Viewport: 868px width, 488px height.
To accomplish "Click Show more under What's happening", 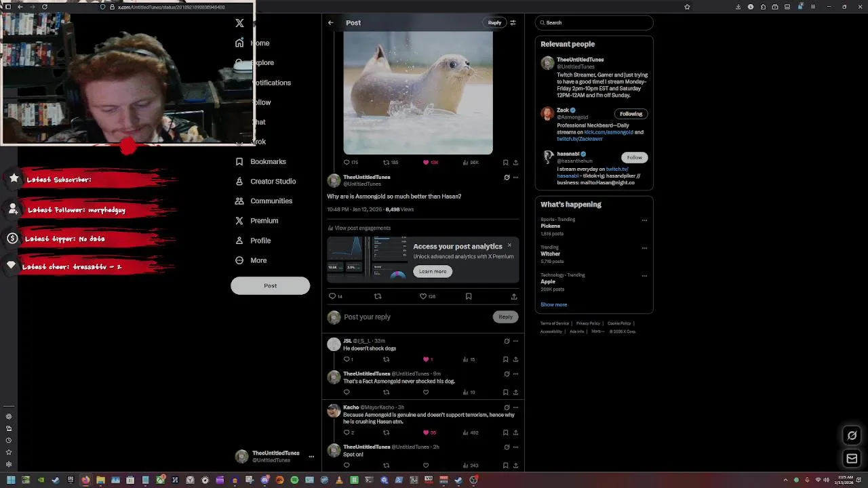I will pyautogui.click(x=553, y=304).
